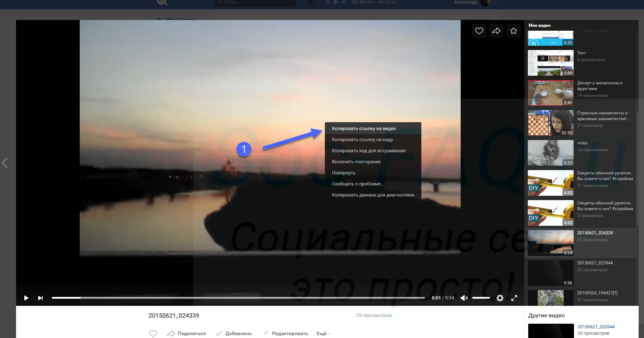Viewport: 644px width, 338px height.
Task: Click Редактировать to edit the video
Action: 286,333
